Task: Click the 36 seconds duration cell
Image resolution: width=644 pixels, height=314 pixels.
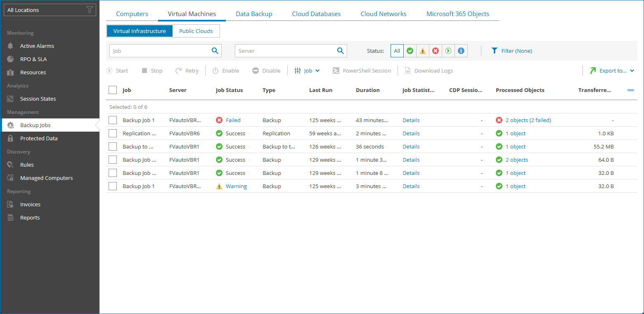Action: 370,146
